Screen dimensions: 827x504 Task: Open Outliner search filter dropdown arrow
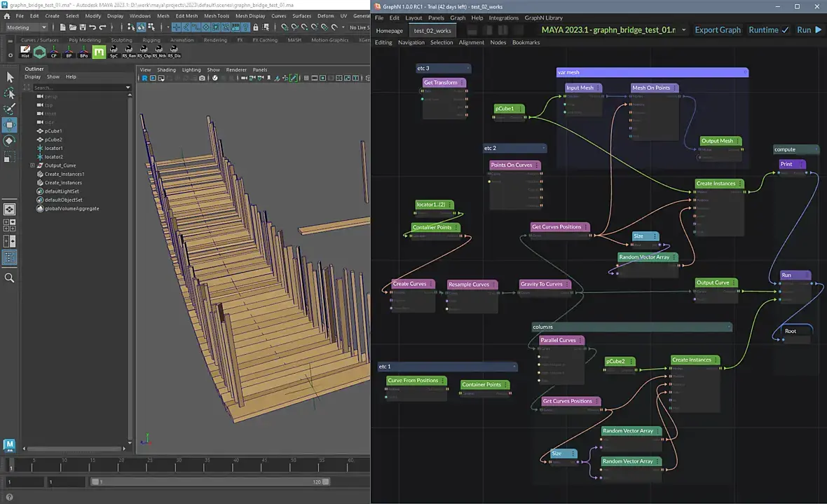[128, 88]
